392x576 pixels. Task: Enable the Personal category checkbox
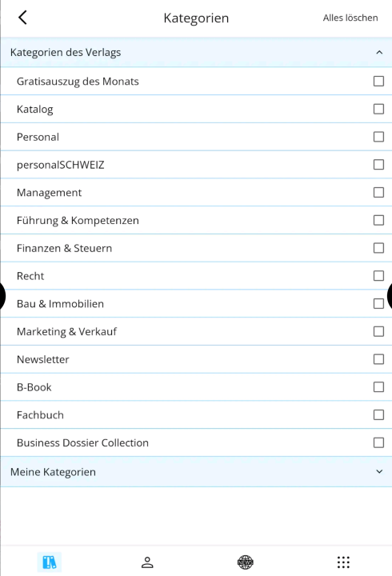[378, 137]
